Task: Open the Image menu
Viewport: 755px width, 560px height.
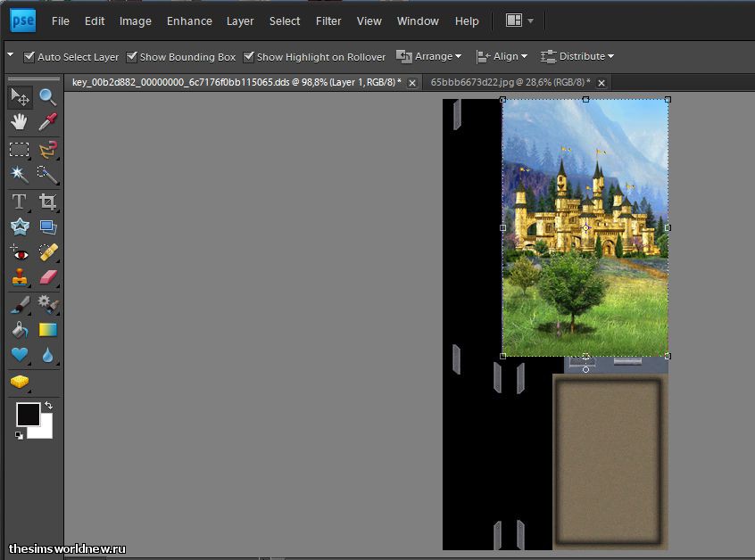Action: [x=136, y=21]
